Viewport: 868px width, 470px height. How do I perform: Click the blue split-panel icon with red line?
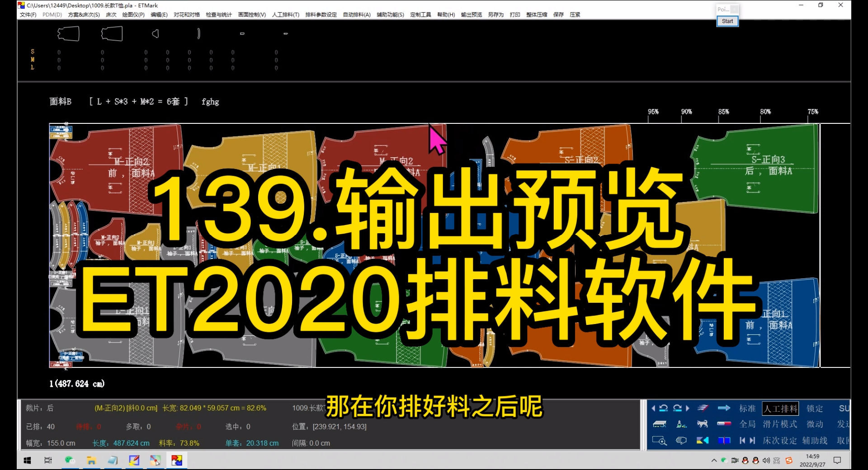point(724,440)
